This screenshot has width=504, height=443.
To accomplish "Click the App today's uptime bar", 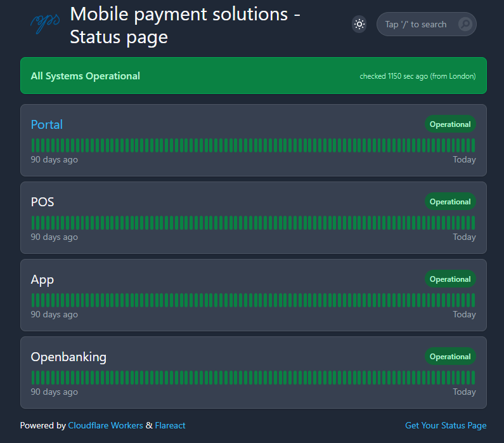I will click(473, 300).
